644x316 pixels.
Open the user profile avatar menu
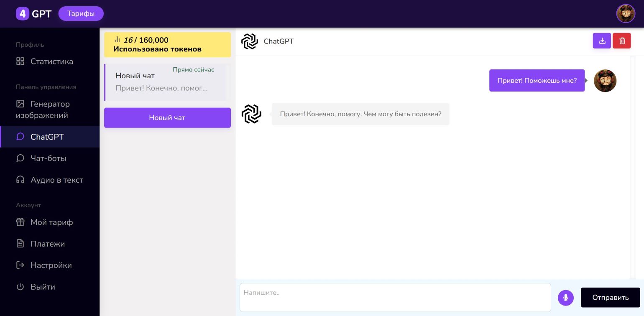626,14
